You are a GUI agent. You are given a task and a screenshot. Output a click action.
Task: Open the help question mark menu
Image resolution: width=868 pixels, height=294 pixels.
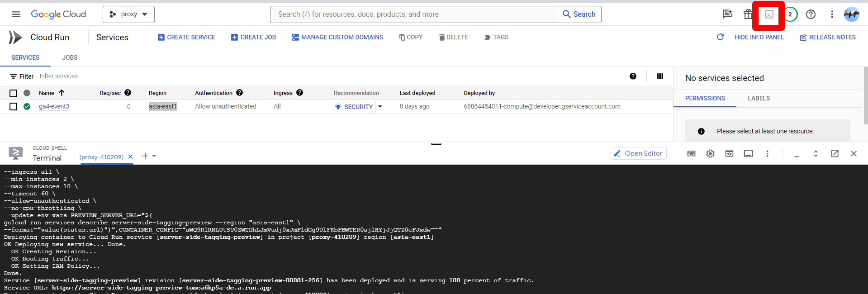tap(811, 14)
